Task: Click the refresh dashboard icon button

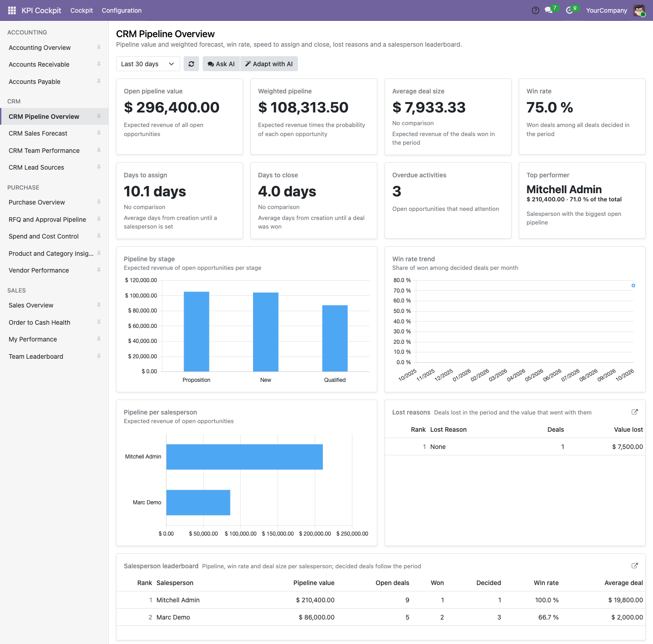Action: pyautogui.click(x=191, y=64)
